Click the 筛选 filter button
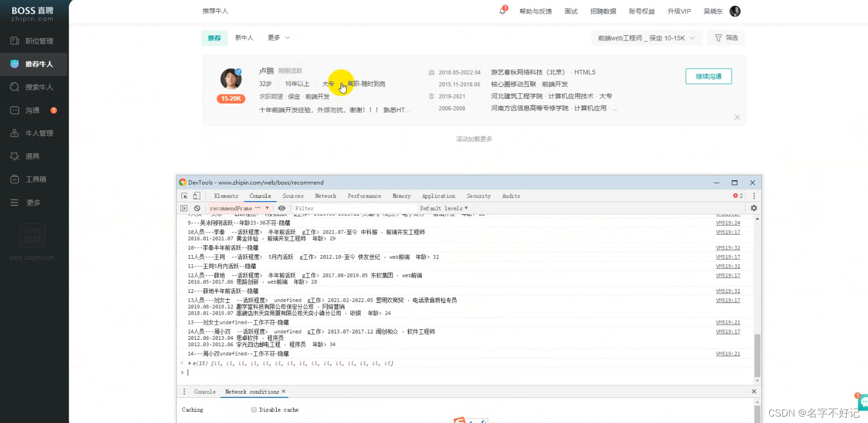This screenshot has height=423, width=868. 726,38
